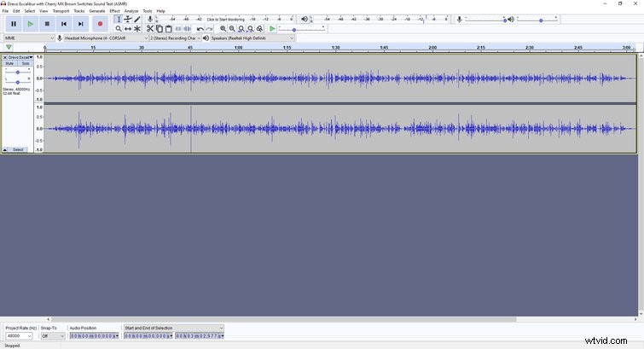The width and height of the screenshot is (644, 349).
Task: Open the Headset Microphone recording device dropdown
Action: (x=106, y=38)
